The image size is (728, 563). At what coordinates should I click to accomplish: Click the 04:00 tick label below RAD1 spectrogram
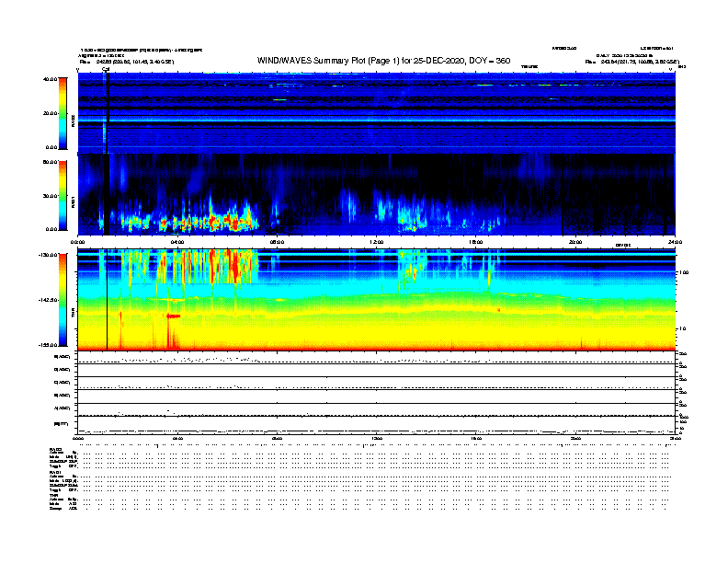click(x=177, y=242)
